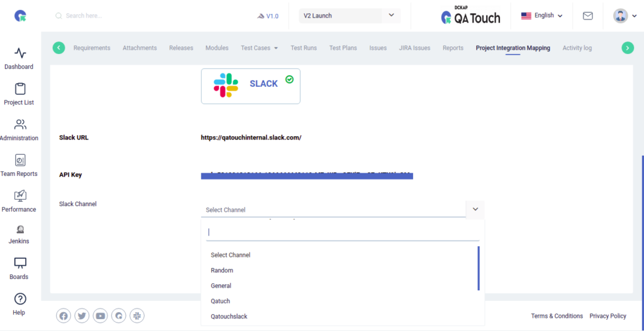The height and width of the screenshot is (331, 644).
Task: Open the JIRA Issues tab
Action: (x=414, y=48)
